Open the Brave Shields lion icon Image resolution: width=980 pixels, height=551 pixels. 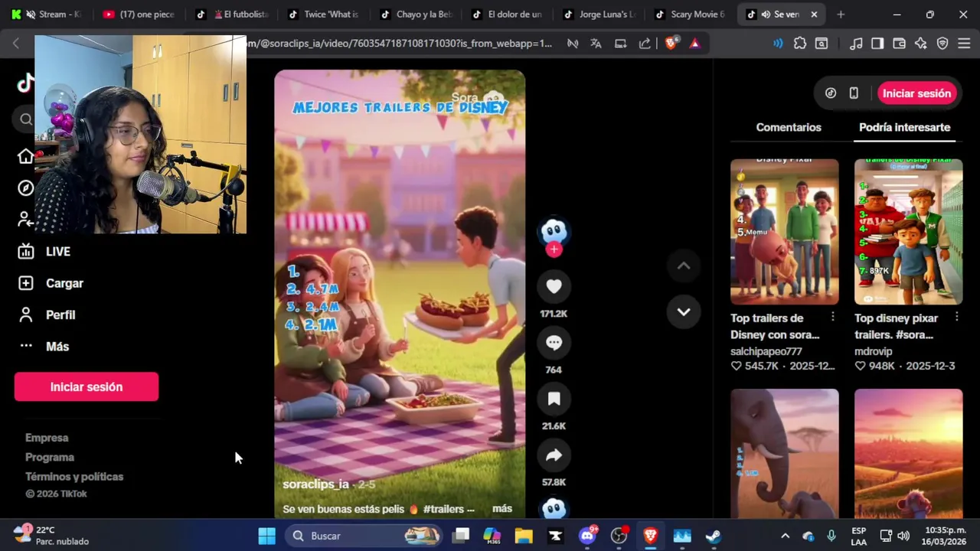coord(671,44)
